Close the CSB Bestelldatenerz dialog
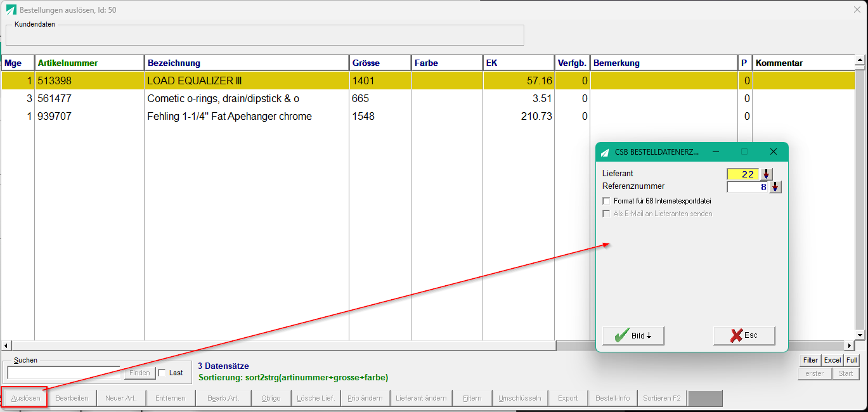The width and height of the screenshot is (868, 412). click(x=773, y=152)
